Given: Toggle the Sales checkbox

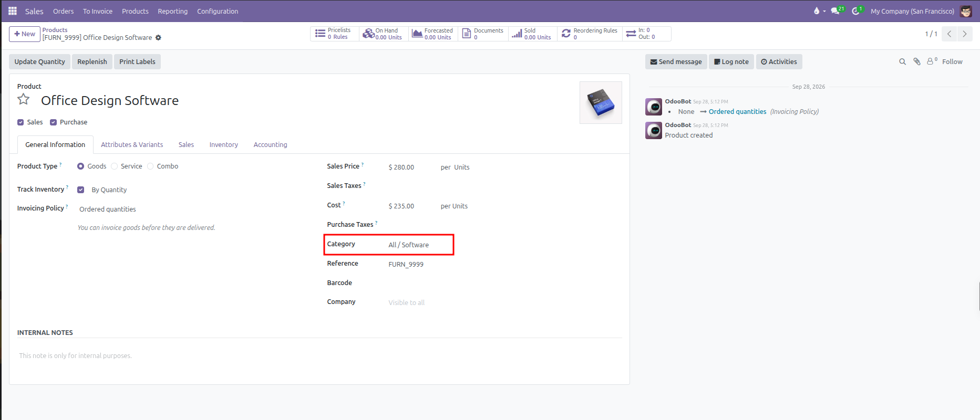Looking at the screenshot, I should click(x=20, y=122).
